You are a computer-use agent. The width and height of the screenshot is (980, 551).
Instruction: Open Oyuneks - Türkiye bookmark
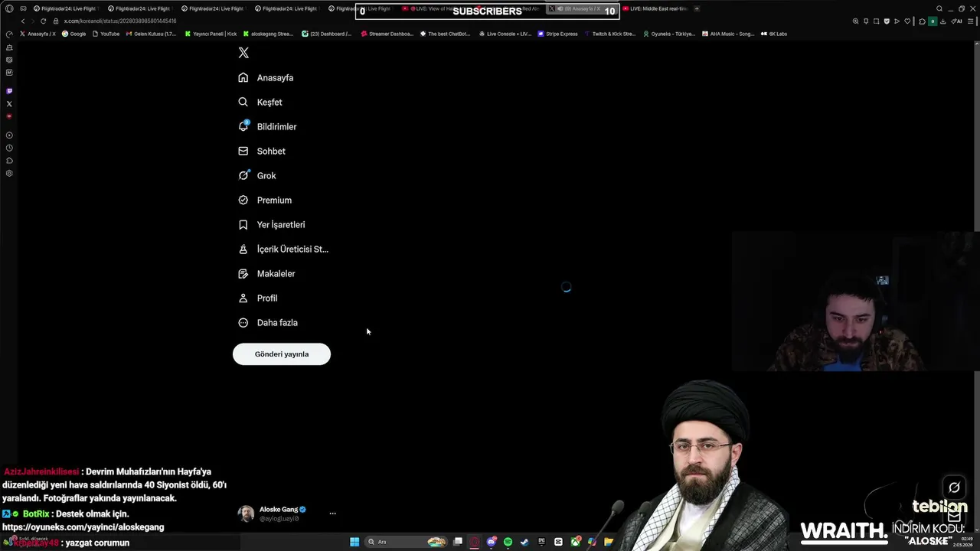click(x=669, y=34)
